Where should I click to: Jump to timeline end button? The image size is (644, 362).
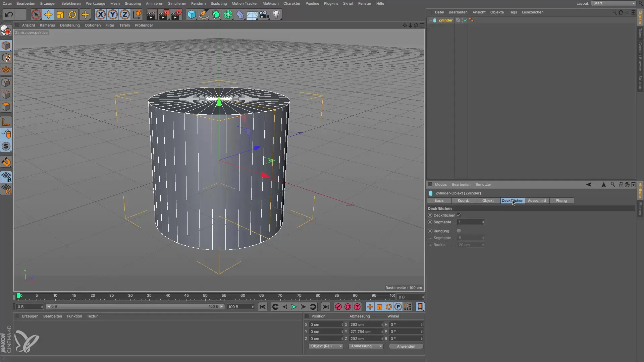[x=325, y=307]
